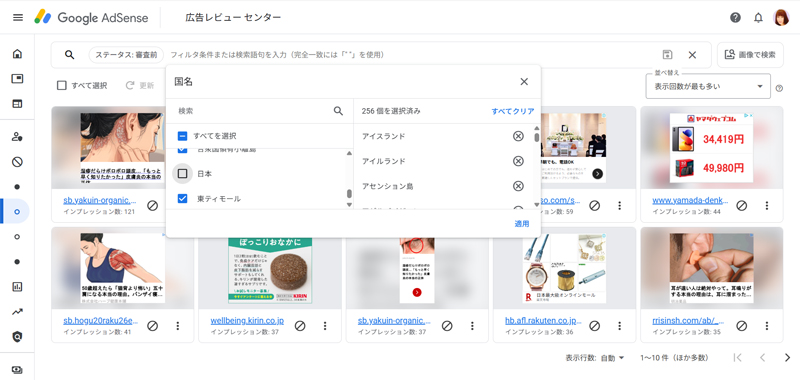Remove アセンション島 from selected list
The height and width of the screenshot is (380, 800).
518,186
